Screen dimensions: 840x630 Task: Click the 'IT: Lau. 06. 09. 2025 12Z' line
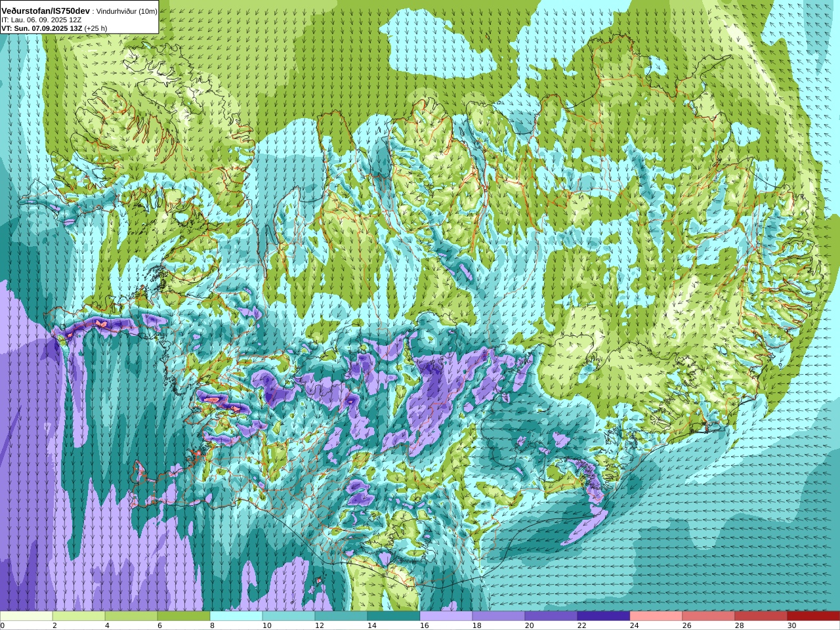click(x=41, y=20)
